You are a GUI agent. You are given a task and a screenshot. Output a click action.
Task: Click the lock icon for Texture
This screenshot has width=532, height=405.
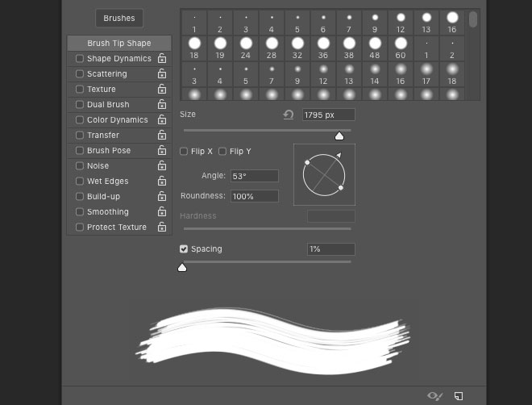point(162,89)
